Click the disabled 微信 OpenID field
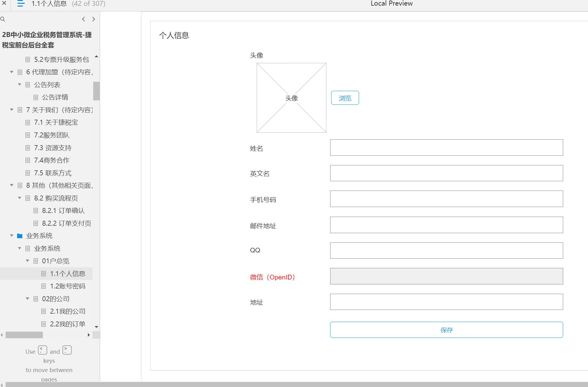The height and width of the screenshot is (387, 588). pos(446,276)
